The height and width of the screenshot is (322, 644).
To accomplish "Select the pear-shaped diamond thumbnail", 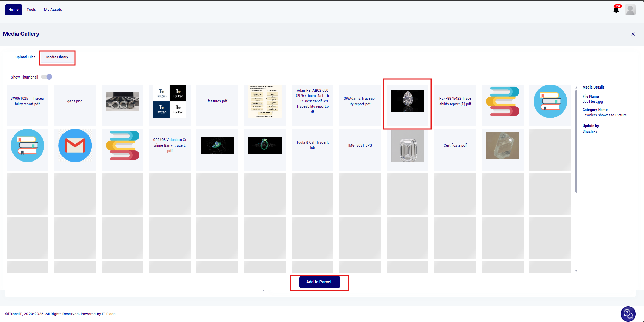I will 407,101.
